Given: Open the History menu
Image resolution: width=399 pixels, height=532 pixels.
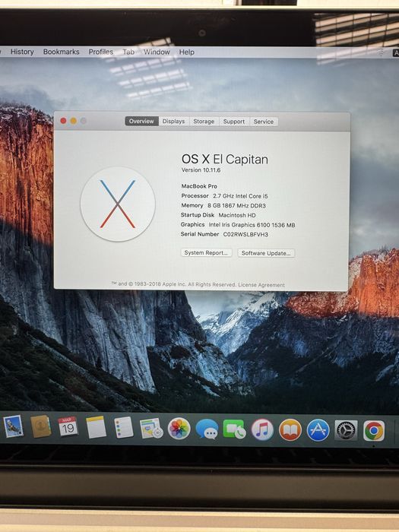Looking at the screenshot, I should [x=22, y=52].
